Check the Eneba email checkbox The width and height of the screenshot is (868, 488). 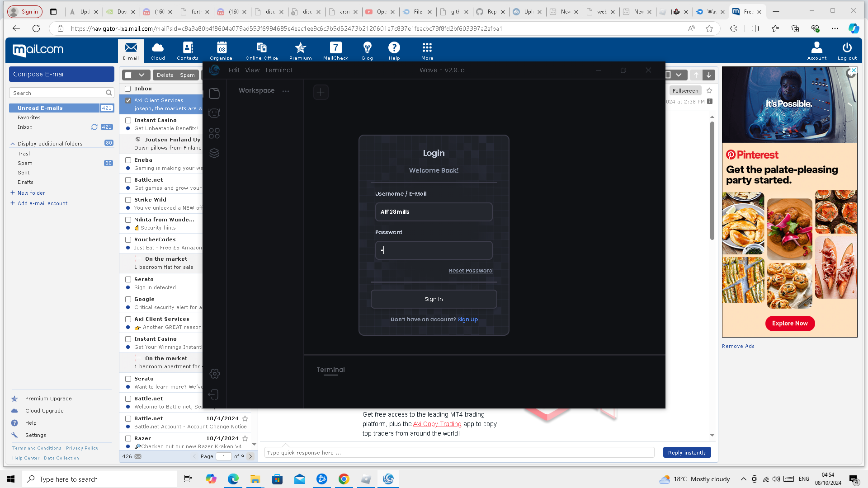coord(128,160)
